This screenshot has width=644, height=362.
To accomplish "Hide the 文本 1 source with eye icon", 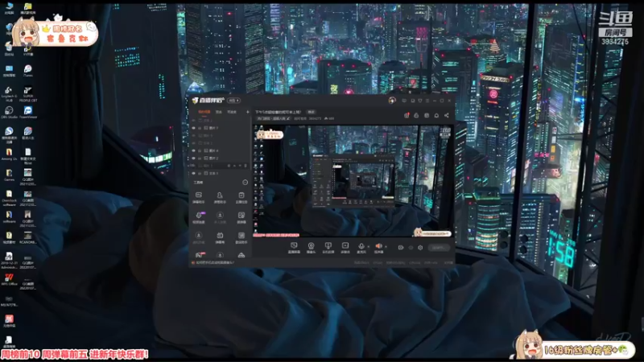I will pyautogui.click(x=193, y=173).
